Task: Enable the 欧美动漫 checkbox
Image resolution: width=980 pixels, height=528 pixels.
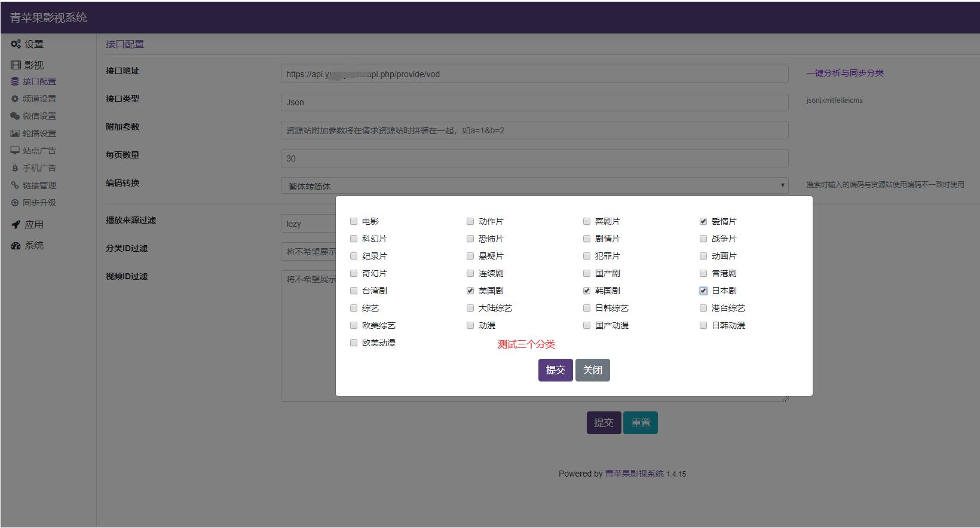Action: [354, 343]
